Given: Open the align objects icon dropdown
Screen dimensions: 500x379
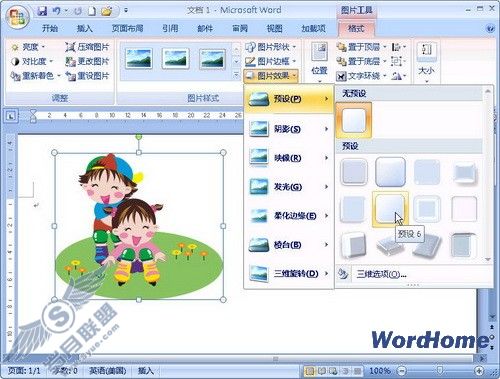Looking at the screenshot, I should tap(399, 47).
